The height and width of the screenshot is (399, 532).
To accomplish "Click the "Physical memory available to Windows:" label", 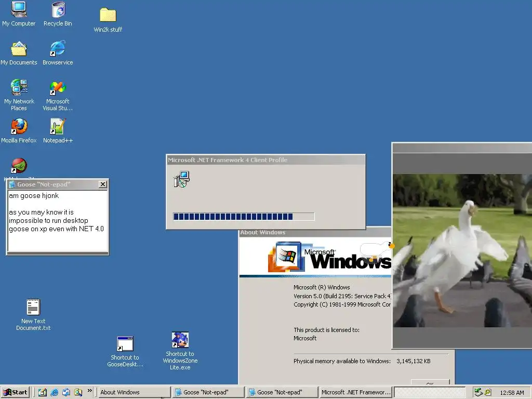I will coord(342,361).
